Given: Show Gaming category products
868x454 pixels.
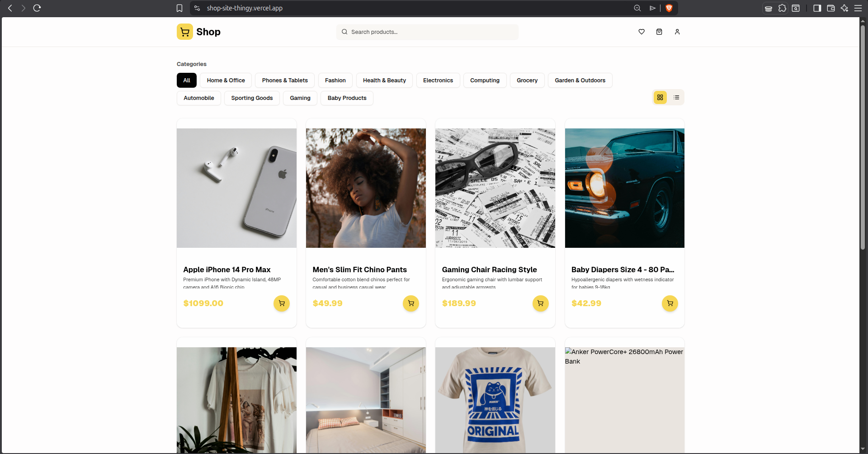Looking at the screenshot, I should pos(300,98).
